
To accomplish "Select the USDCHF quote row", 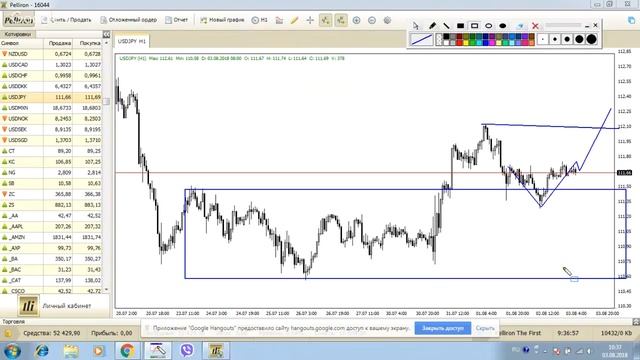I will 51,76.
